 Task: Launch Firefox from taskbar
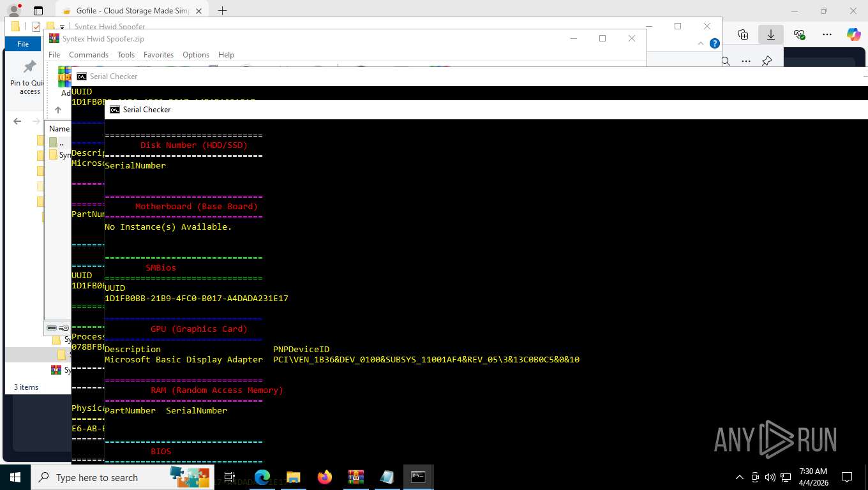[324, 477]
